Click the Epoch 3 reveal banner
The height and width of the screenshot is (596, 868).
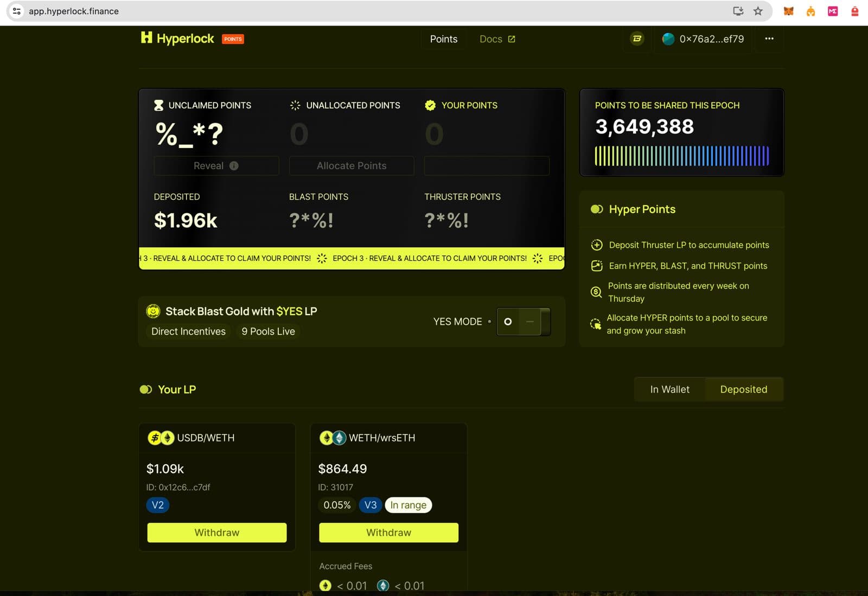pyautogui.click(x=352, y=258)
